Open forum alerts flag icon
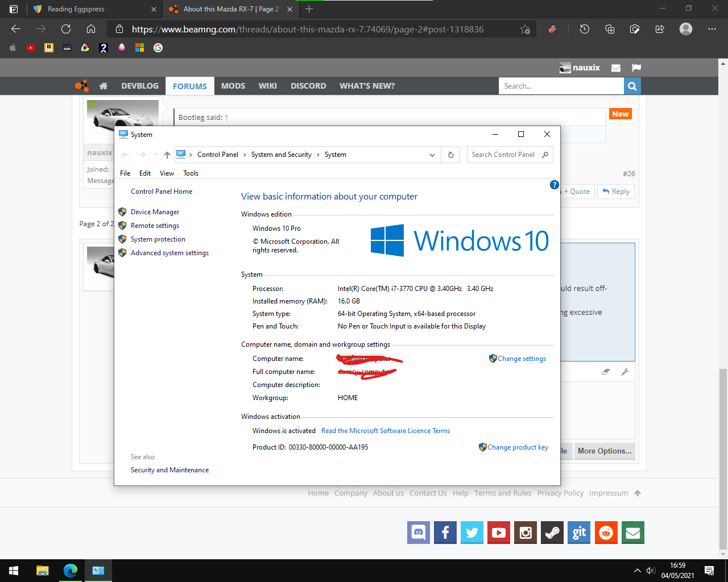728x582 pixels. 636,68
